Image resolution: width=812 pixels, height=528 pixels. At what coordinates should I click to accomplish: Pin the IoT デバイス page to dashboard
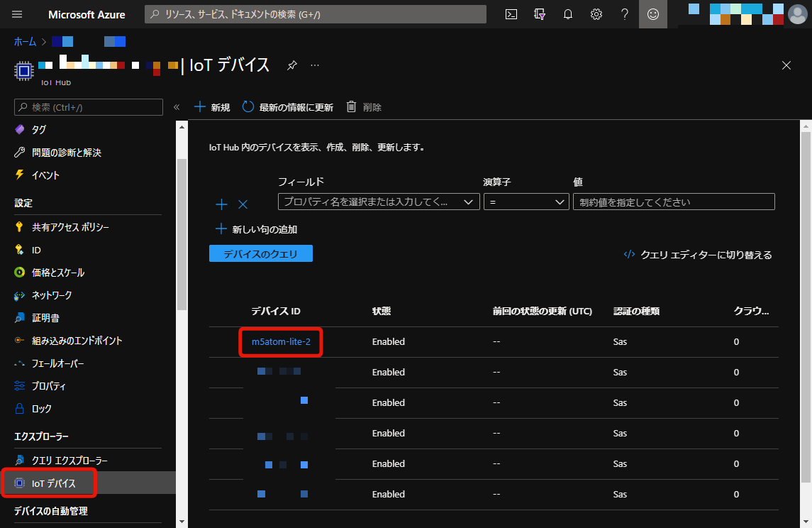click(x=291, y=65)
